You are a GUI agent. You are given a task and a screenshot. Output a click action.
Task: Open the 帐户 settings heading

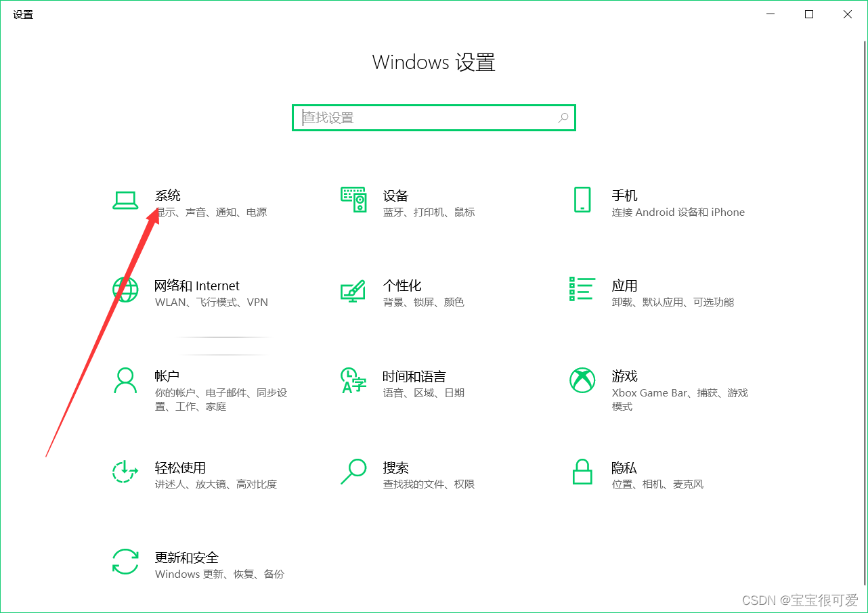click(x=167, y=376)
